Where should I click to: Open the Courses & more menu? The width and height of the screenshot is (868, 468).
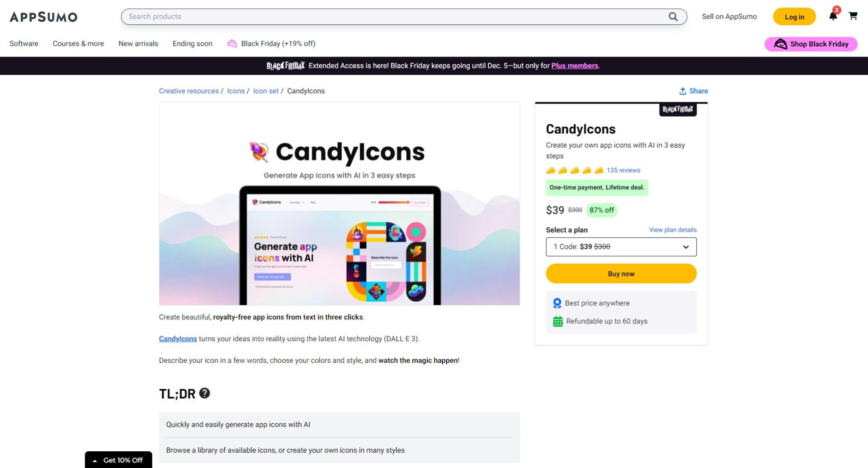point(78,44)
